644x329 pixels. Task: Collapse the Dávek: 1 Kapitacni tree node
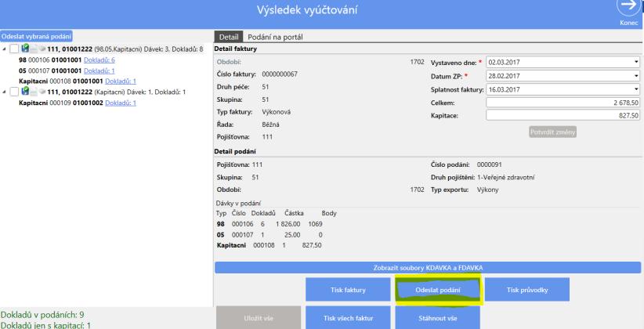(4, 92)
